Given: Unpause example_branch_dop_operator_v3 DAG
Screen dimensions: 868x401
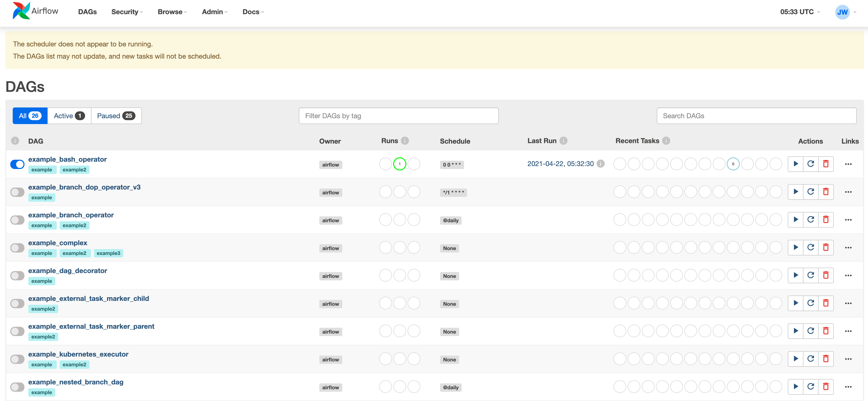Looking at the screenshot, I should coord(17,192).
